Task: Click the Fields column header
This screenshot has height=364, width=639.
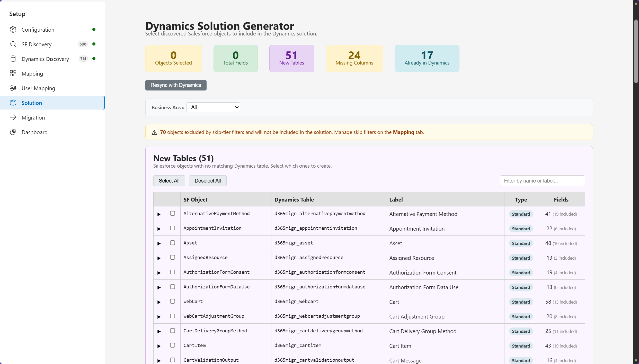Action: (561, 199)
